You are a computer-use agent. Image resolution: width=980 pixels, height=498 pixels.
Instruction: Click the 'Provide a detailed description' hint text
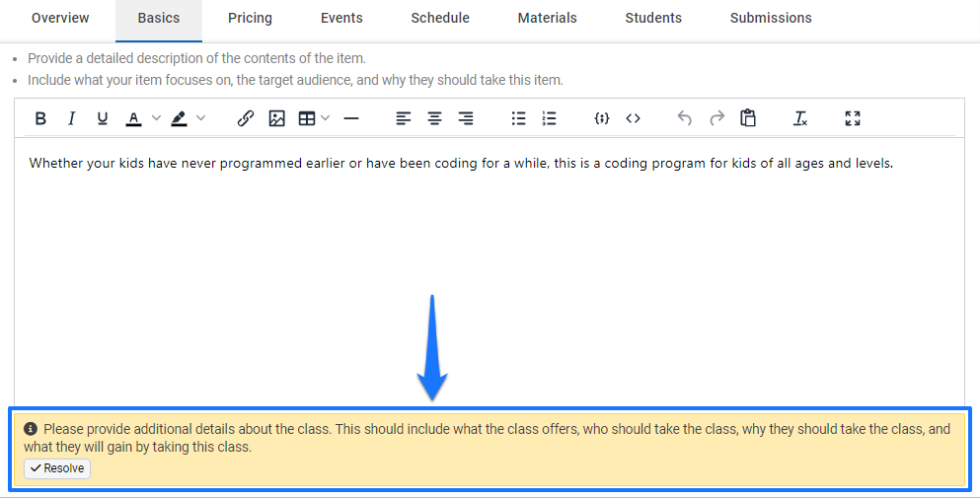pyautogui.click(x=196, y=59)
